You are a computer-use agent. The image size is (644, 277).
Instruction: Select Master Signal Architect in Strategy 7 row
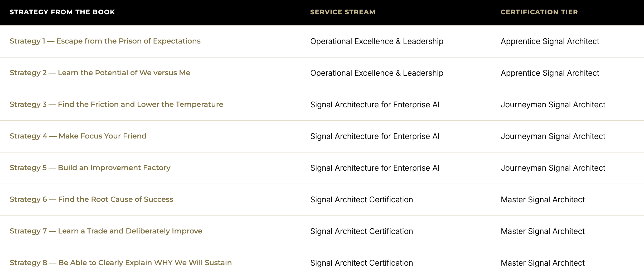click(x=543, y=231)
